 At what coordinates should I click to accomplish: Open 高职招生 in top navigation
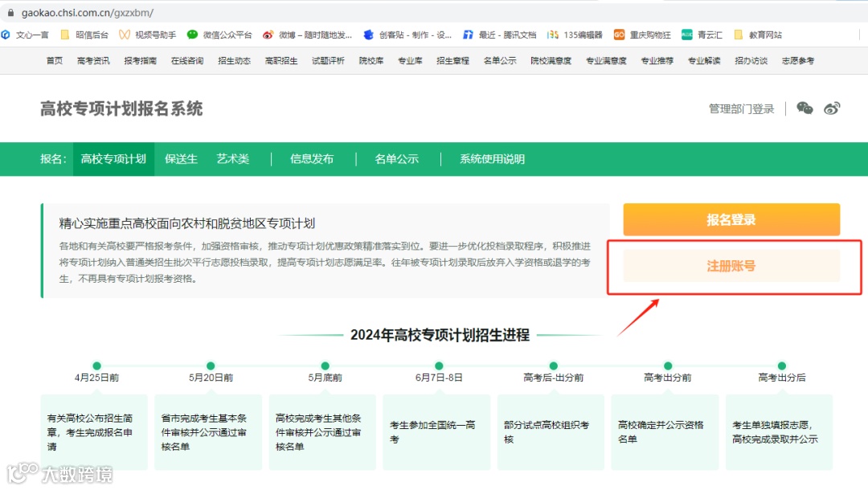click(x=281, y=61)
